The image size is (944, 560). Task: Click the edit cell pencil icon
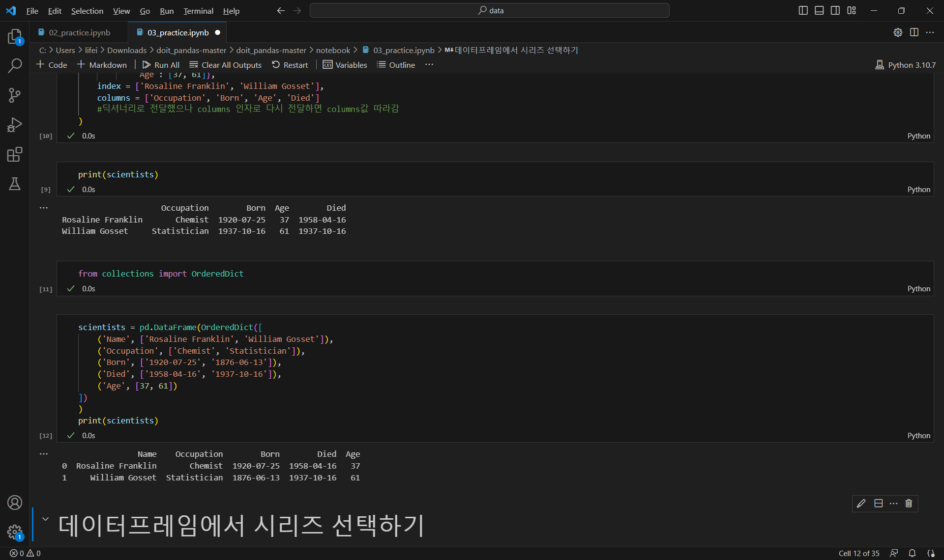[861, 504]
